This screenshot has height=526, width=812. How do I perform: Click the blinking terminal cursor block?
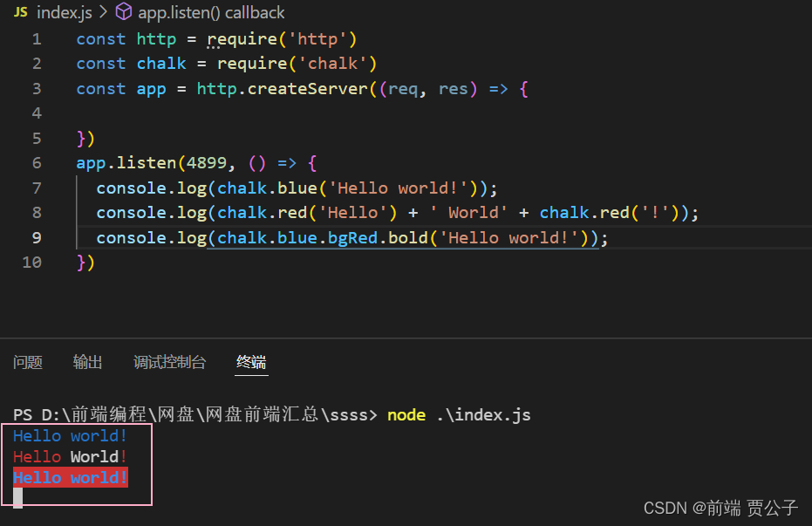pos(16,497)
